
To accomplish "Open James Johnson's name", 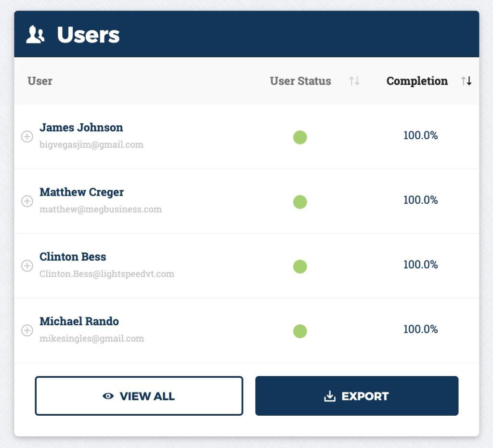I will 81,128.
